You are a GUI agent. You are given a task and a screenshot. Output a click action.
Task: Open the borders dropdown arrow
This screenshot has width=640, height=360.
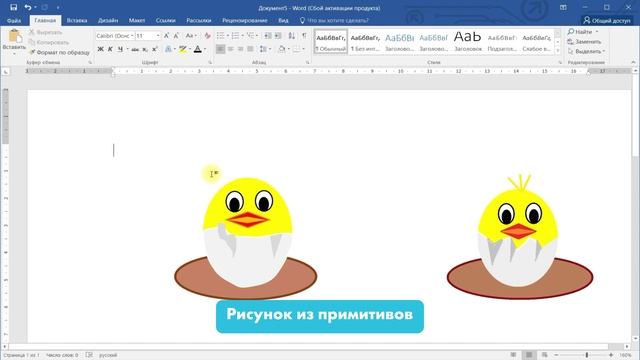pos(303,49)
